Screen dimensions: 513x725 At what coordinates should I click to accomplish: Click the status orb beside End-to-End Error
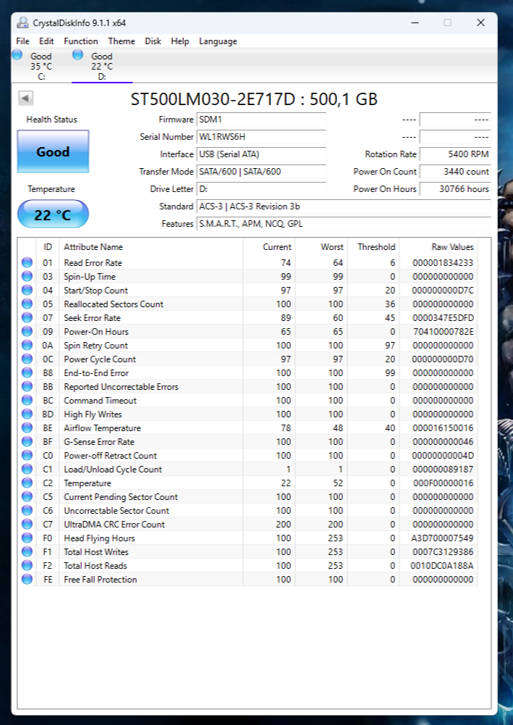coord(27,373)
